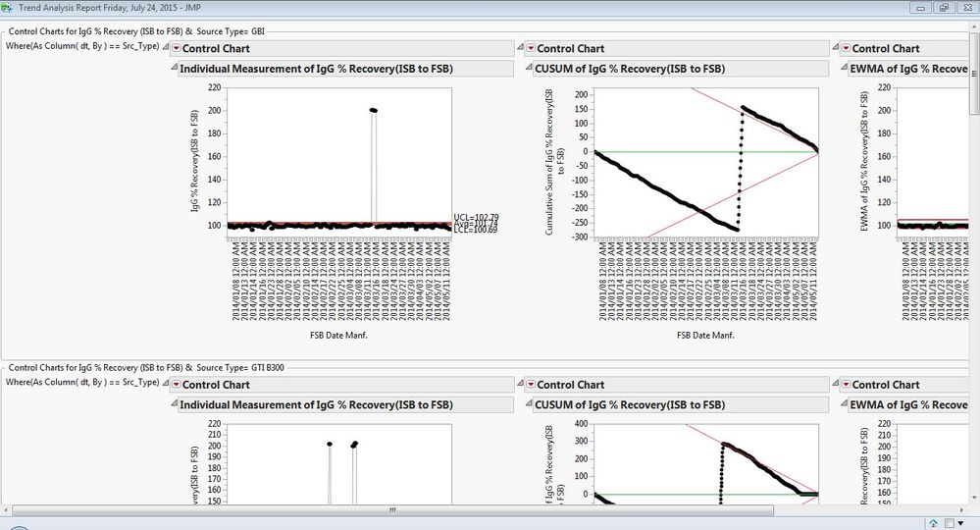Click 'LCL=100.69' limit label
Screen dimensions: 980x530
pos(476,230)
